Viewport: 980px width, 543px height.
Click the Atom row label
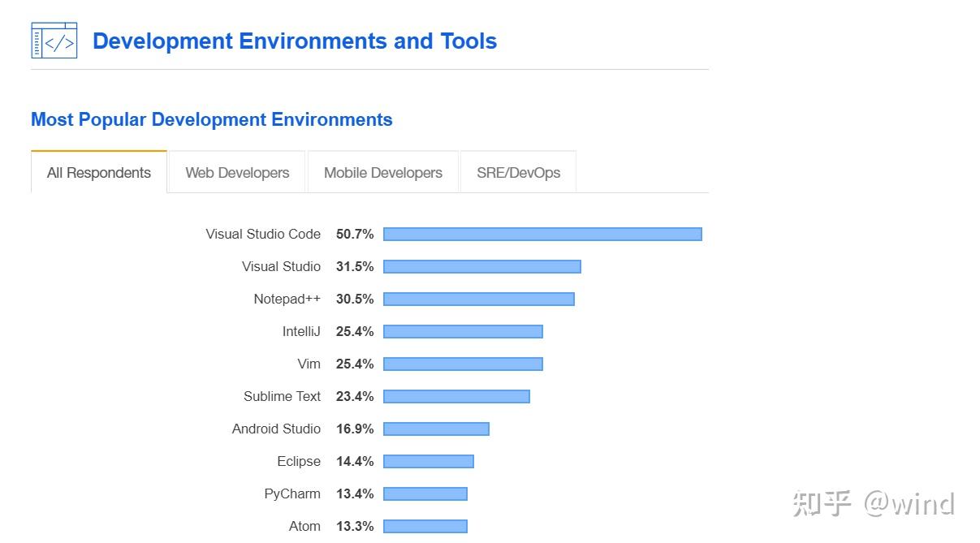tap(304, 526)
